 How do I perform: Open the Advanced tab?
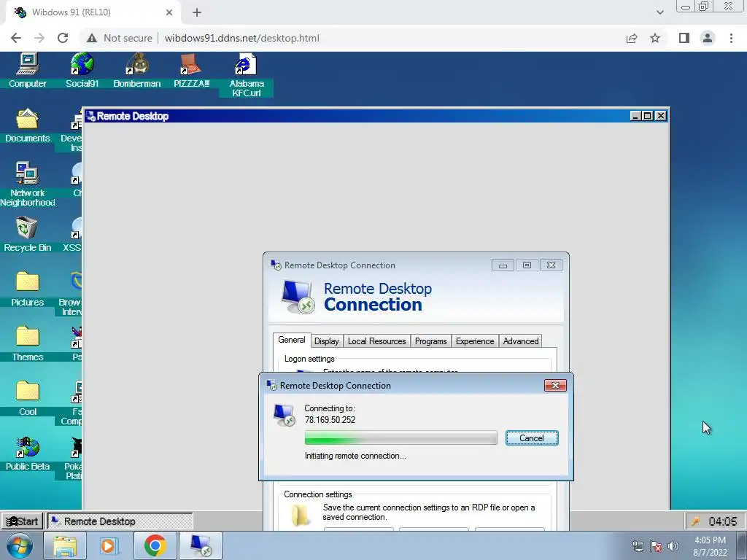tap(521, 341)
